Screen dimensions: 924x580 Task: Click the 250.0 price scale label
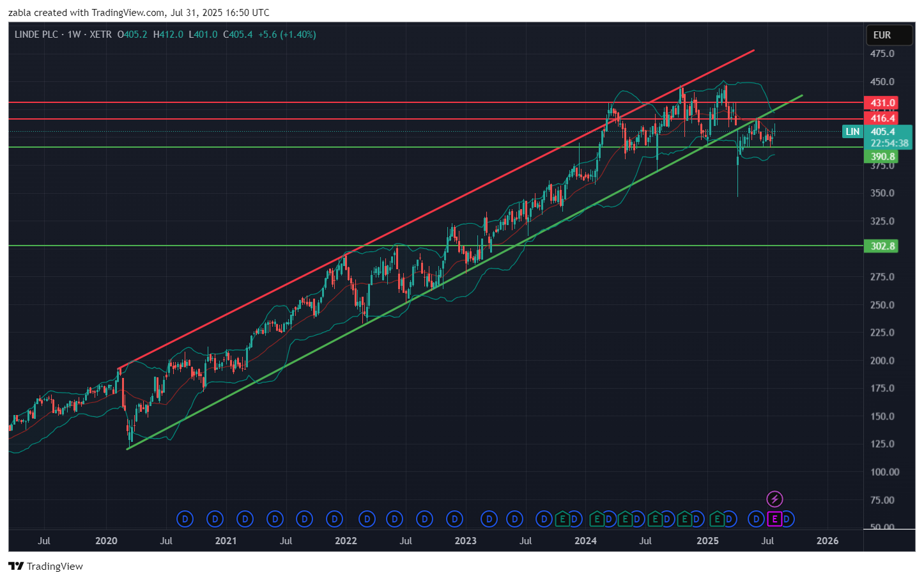click(x=882, y=305)
